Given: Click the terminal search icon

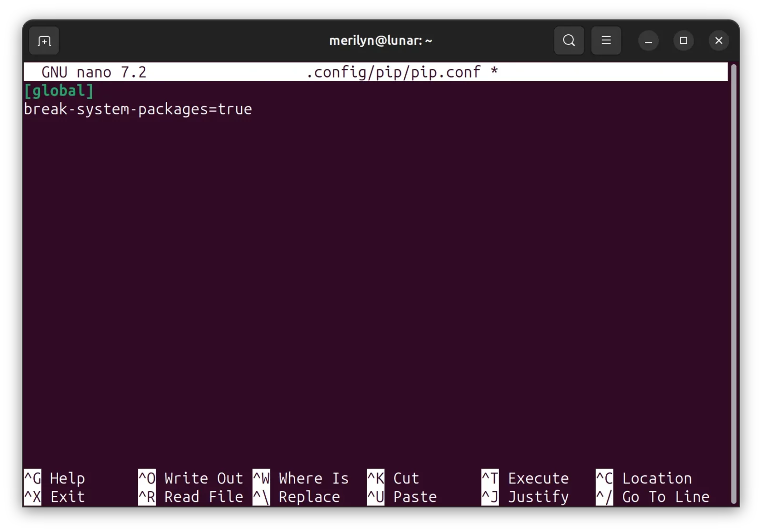Looking at the screenshot, I should point(569,41).
